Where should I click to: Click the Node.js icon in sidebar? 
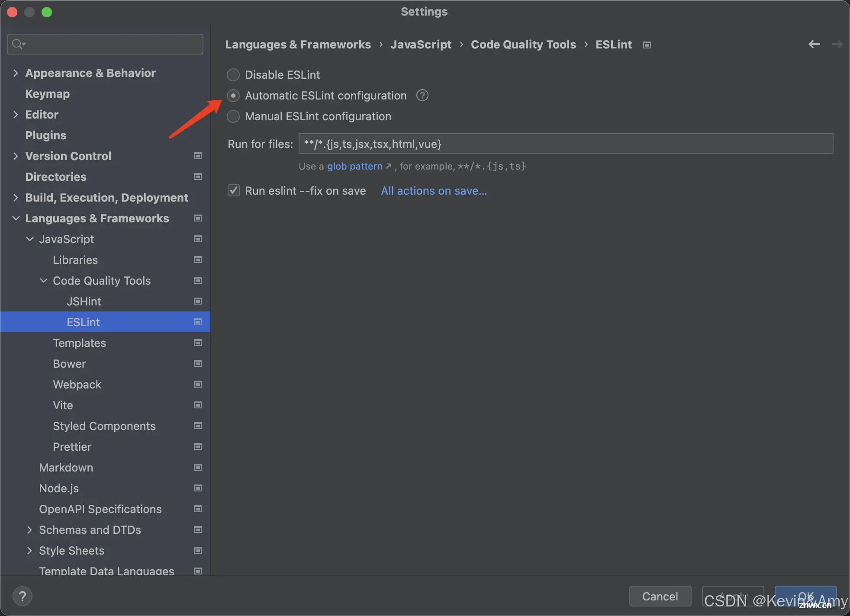pyautogui.click(x=196, y=488)
